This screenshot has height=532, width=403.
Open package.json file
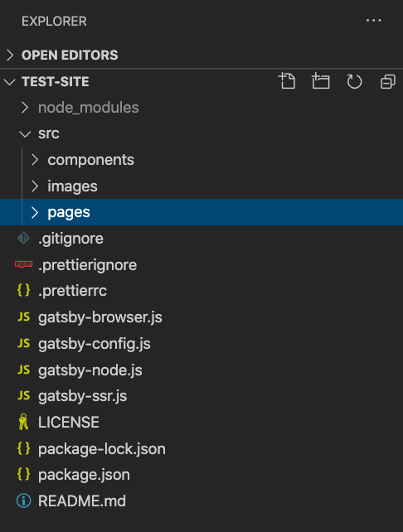[84, 476]
